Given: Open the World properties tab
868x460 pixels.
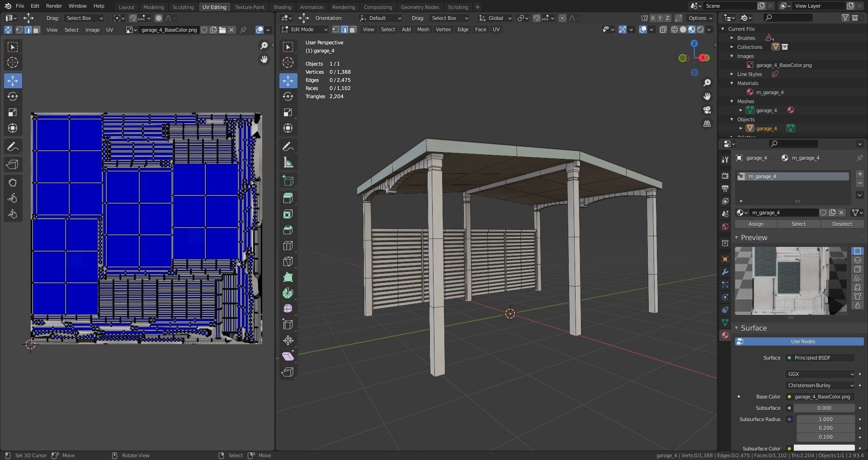Looking at the screenshot, I should [x=725, y=227].
